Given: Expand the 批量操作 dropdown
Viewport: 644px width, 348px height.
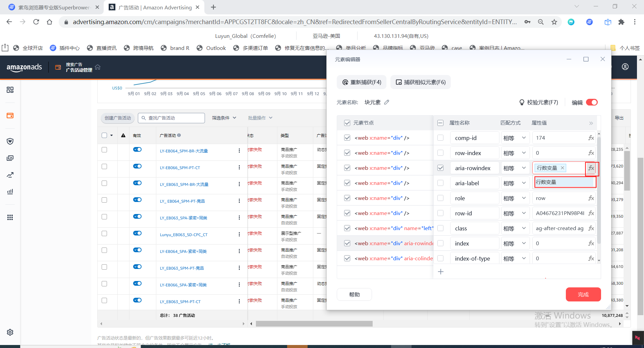Looking at the screenshot, I should (x=260, y=118).
